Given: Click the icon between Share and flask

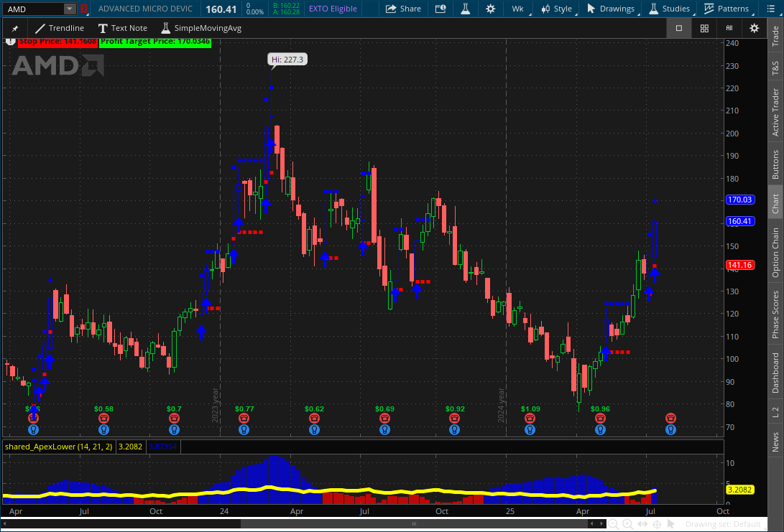Looking at the screenshot, I should (441, 9).
